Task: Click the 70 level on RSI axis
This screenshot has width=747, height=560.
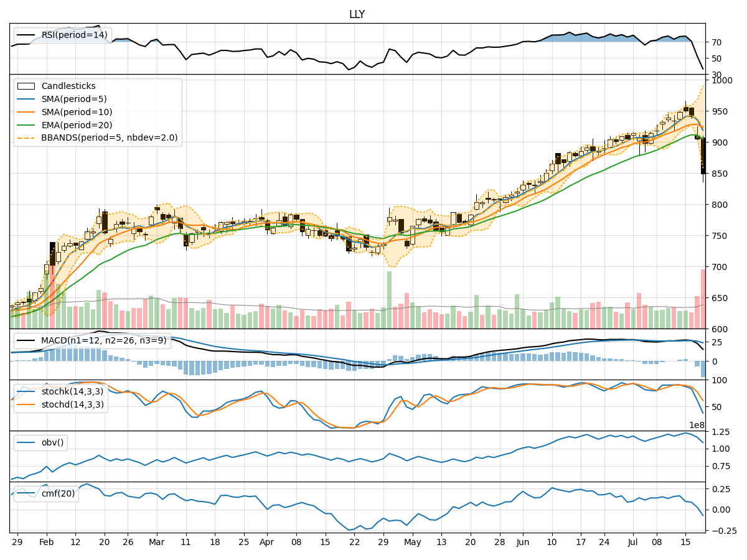Action: [x=717, y=42]
